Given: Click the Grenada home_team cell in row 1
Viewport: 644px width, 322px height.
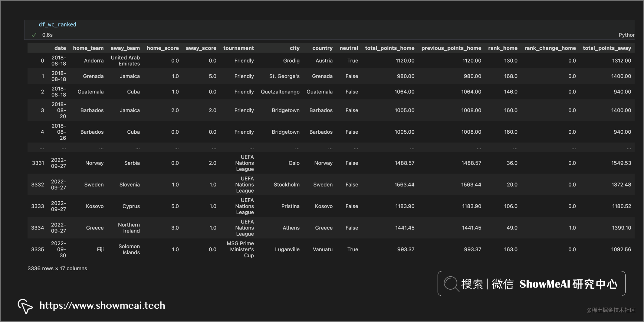Looking at the screenshot, I should tap(94, 76).
